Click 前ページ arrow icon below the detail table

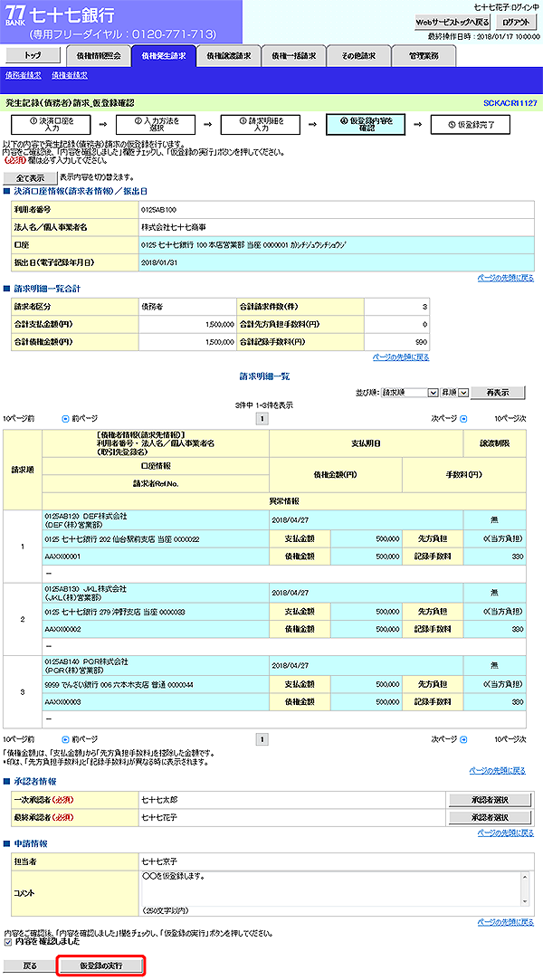(x=65, y=739)
